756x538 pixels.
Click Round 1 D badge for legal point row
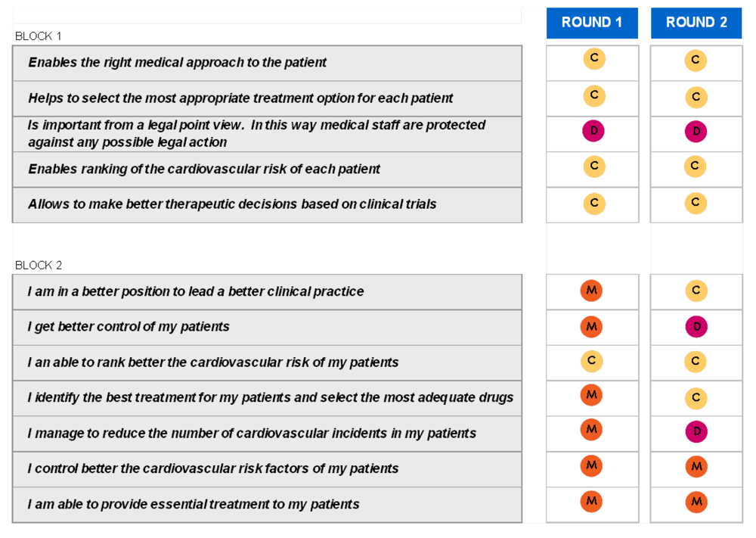pyautogui.click(x=593, y=131)
